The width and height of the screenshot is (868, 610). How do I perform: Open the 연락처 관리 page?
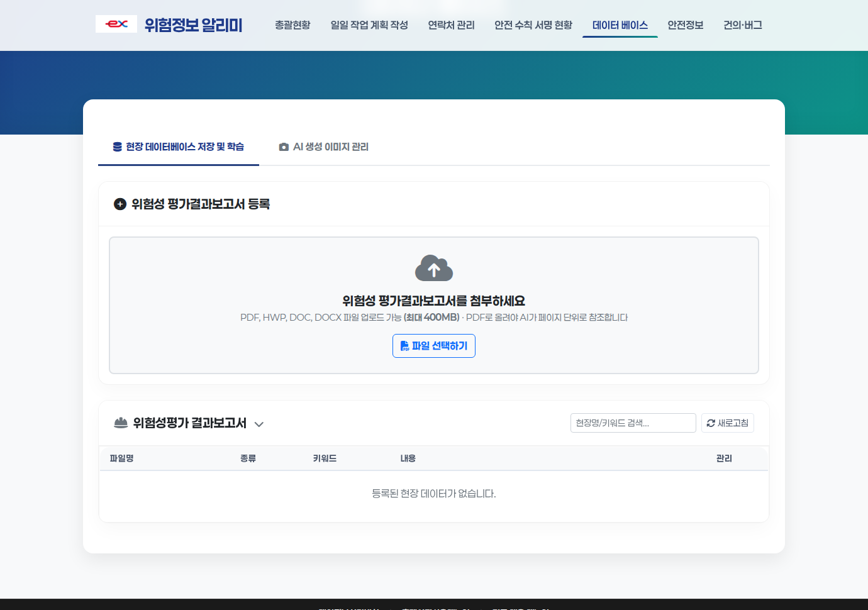click(x=451, y=25)
